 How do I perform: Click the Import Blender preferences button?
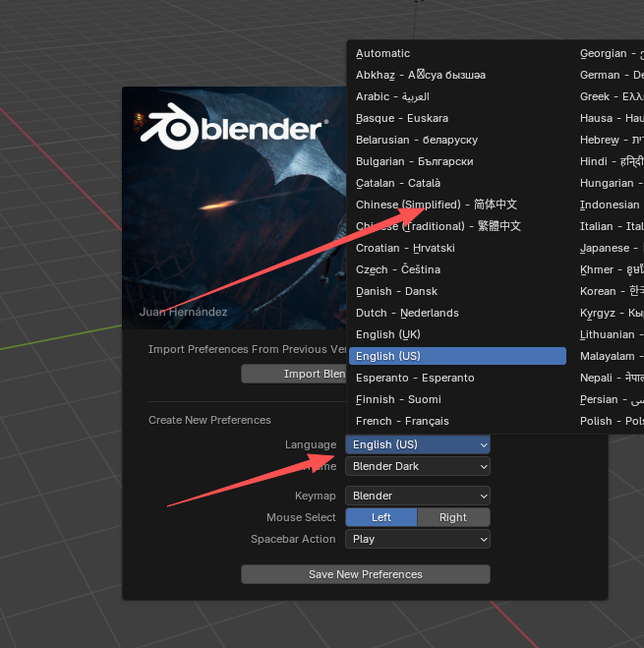pos(294,374)
